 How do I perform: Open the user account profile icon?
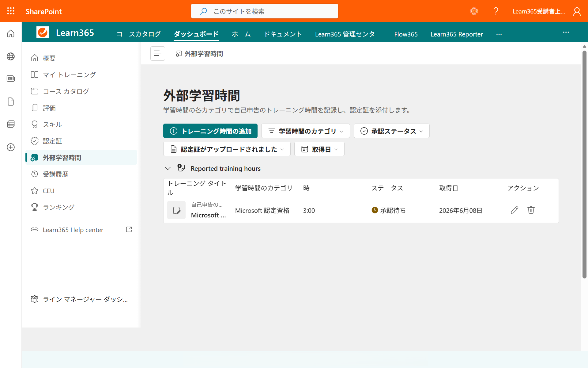(577, 11)
